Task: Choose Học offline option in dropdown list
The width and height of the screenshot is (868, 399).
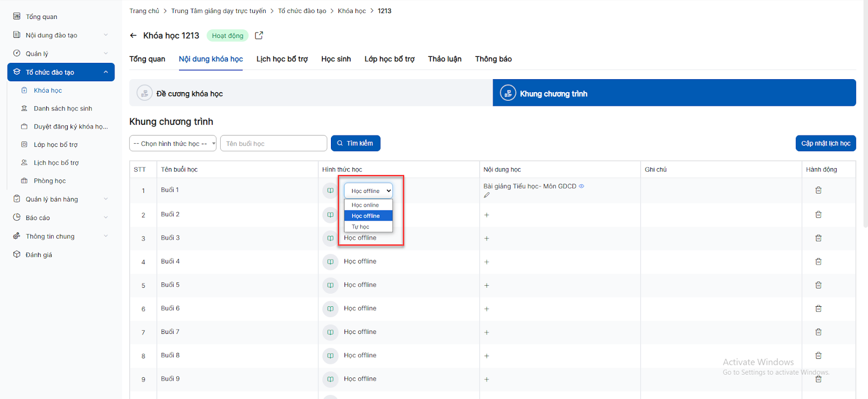Action: click(x=368, y=216)
